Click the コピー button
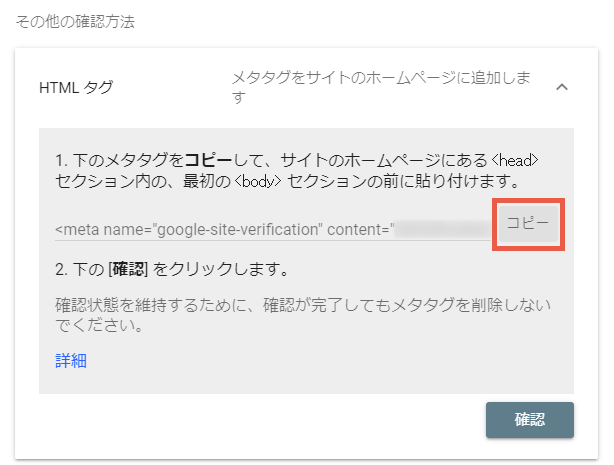The height and width of the screenshot is (465, 614). (528, 223)
